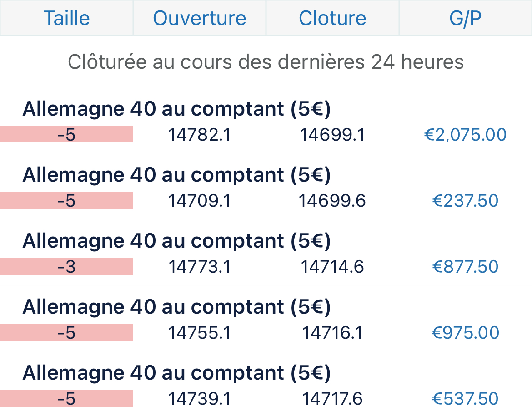Sort by the Taille column header

66,18
